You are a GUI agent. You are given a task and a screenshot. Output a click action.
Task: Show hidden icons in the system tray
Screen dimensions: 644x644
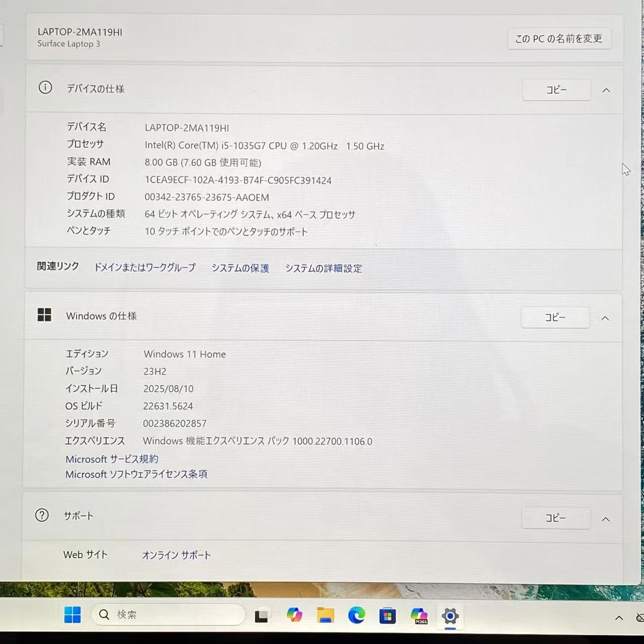point(619,618)
